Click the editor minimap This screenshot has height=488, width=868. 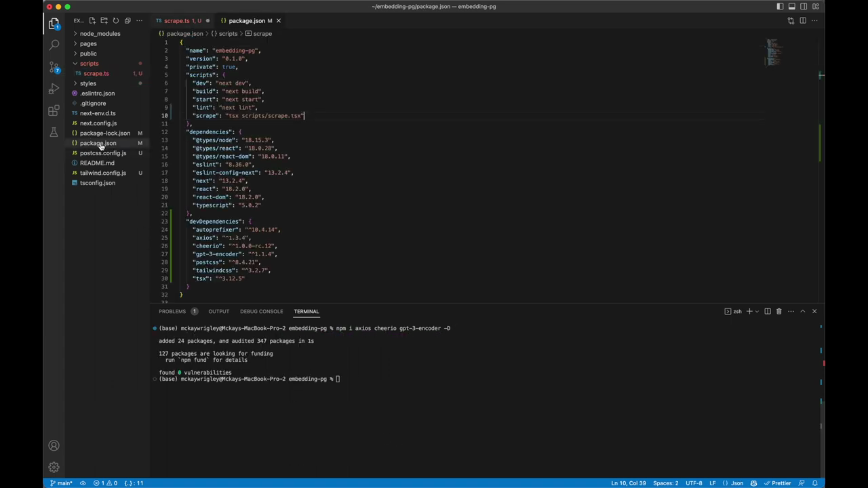(774, 53)
